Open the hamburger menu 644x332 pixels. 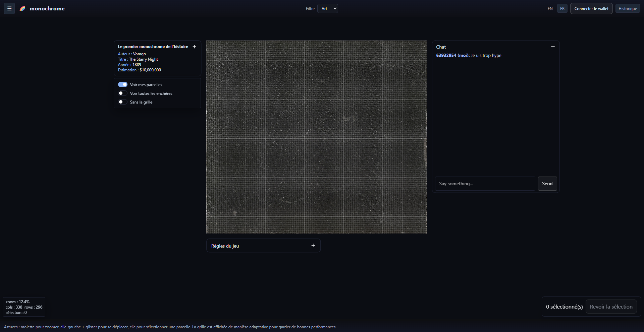pos(9,8)
